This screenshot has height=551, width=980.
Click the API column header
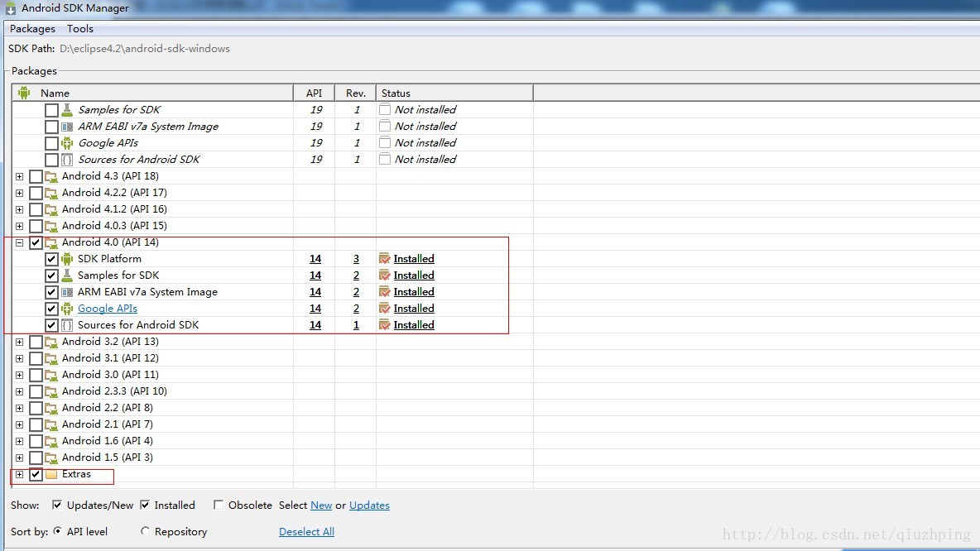(315, 93)
